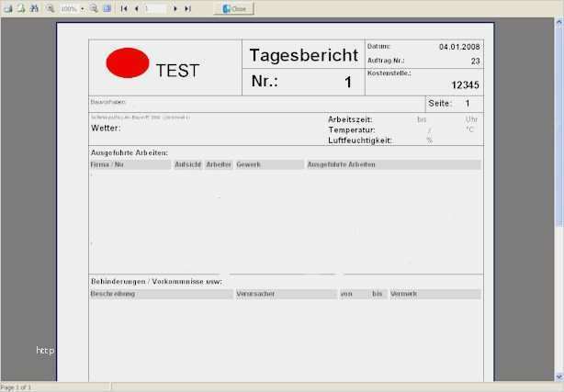The height and width of the screenshot is (392, 564).
Task: Click the Aufsicht column header
Action: (187, 164)
